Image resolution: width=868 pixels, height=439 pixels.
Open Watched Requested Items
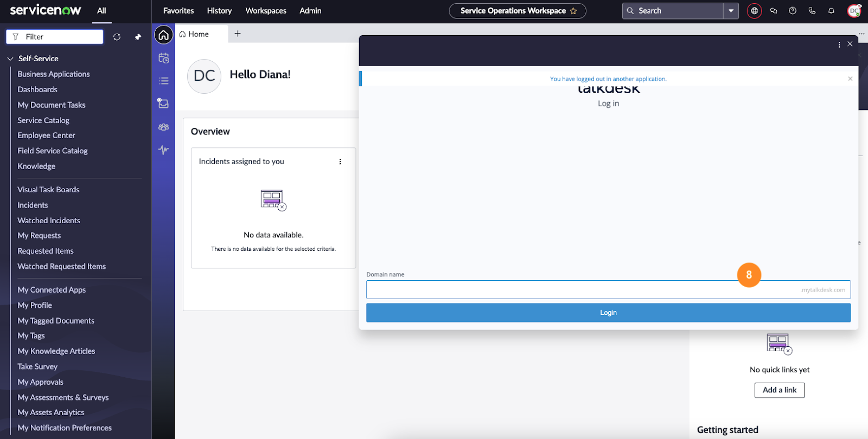tap(61, 267)
